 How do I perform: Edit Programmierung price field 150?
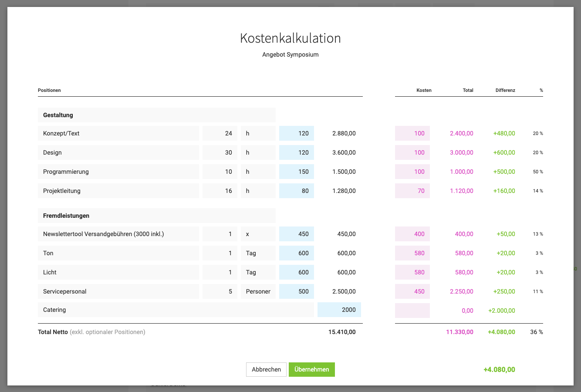(x=297, y=172)
